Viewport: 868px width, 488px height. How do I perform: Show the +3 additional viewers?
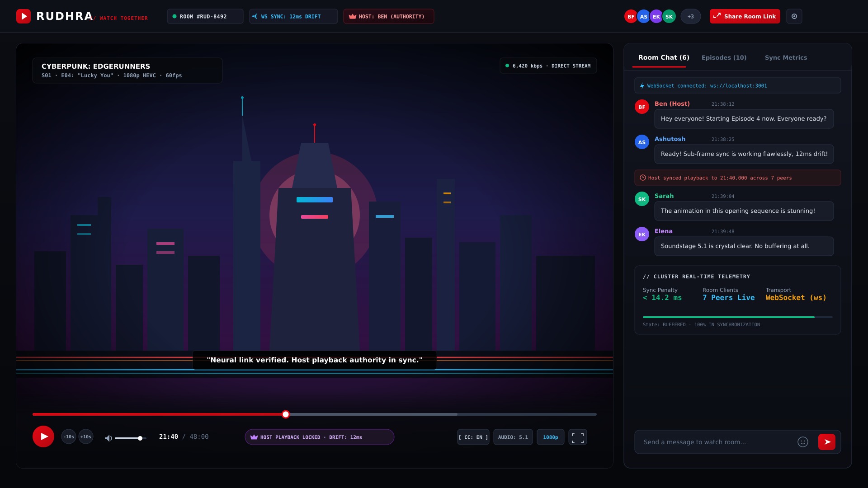pyautogui.click(x=690, y=16)
